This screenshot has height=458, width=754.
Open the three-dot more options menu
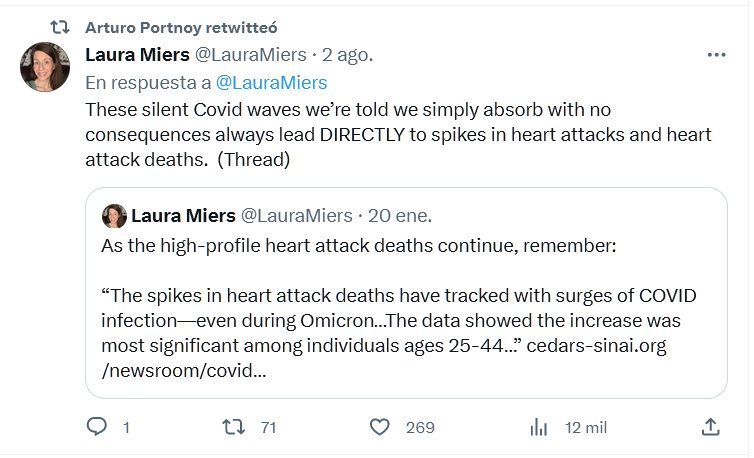click(x=716, y=54)
